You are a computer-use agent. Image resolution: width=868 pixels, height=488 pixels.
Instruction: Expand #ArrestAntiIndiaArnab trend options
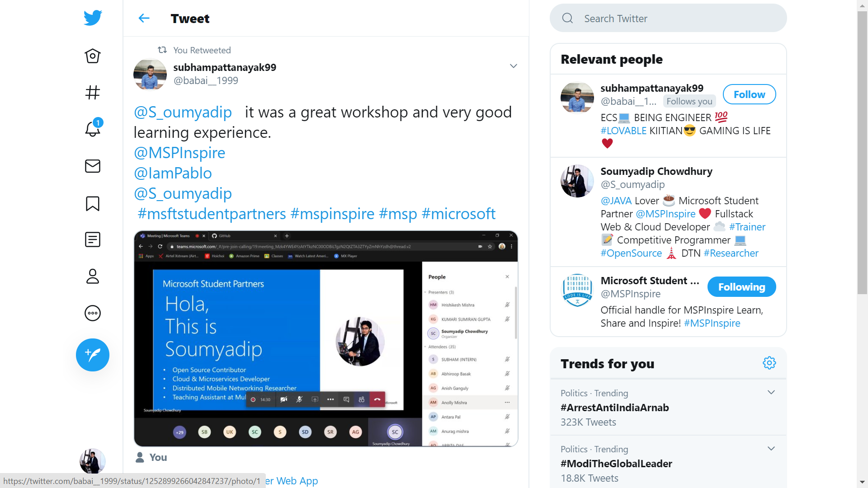tap(771, 392)
